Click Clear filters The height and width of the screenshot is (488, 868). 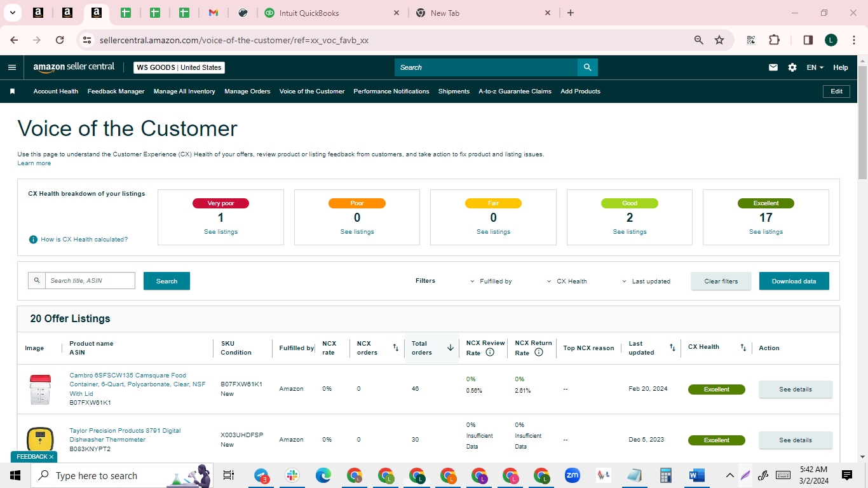tap(721, 281)
